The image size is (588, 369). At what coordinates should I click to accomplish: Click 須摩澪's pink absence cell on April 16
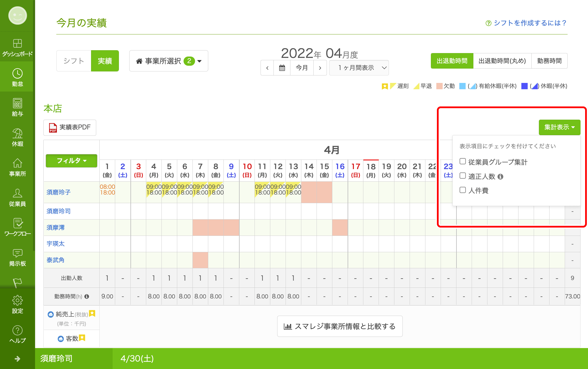340,228
